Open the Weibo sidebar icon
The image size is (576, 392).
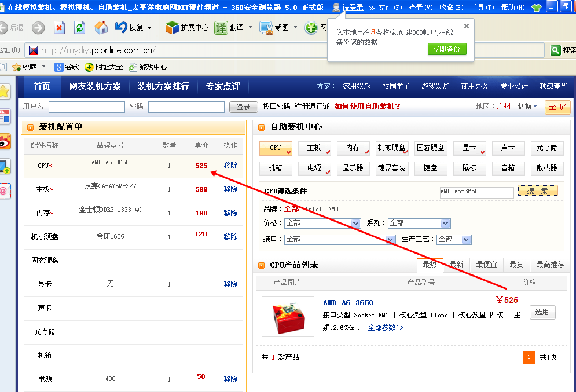pos(5,141)
